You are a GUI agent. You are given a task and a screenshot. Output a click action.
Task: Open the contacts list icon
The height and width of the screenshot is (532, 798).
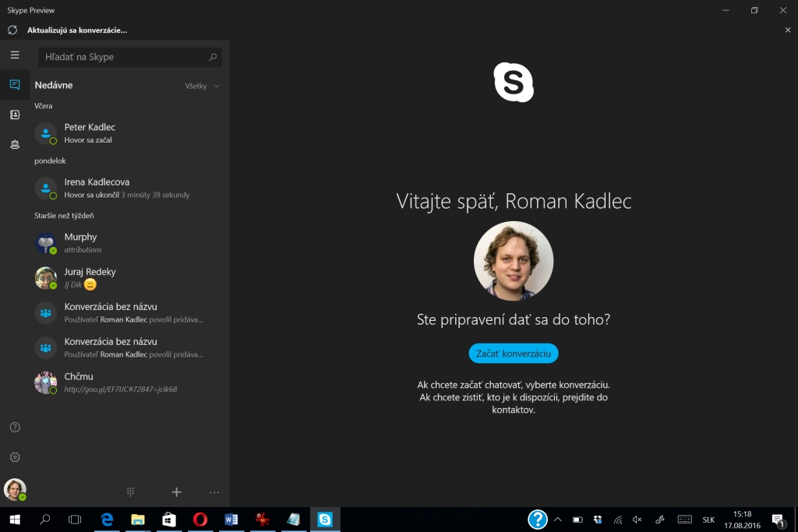click(x=15, y=115)
